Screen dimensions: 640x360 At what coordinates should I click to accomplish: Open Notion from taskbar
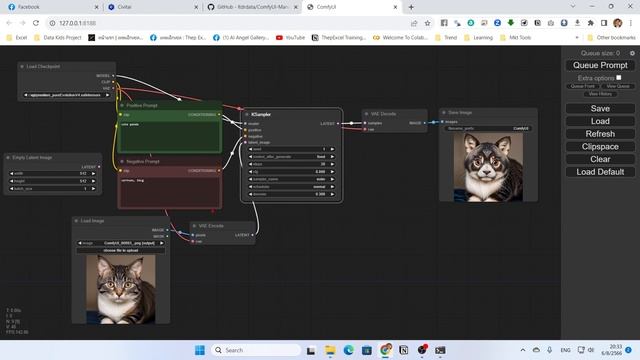[x=403, y=350]
